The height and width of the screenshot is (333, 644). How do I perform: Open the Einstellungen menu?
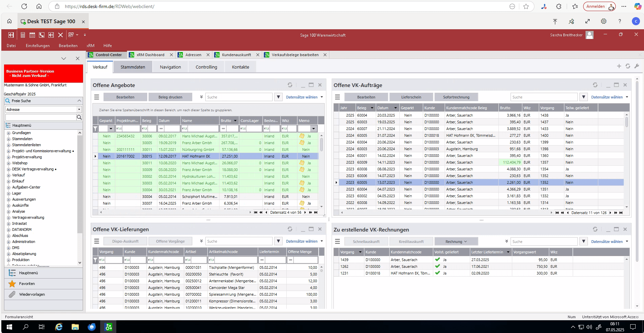pyautogui.click(x=38, y=46)
